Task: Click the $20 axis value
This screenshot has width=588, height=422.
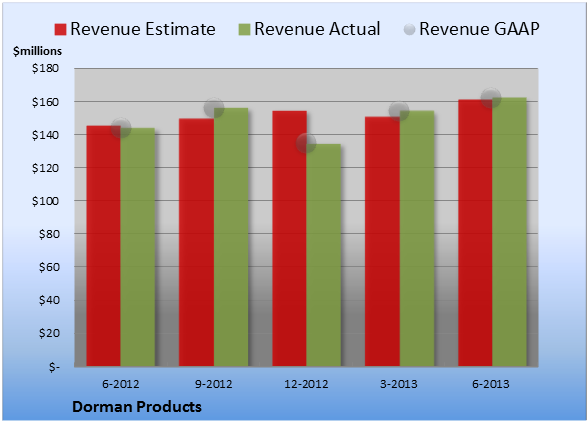Action: [x=49, y=333]
